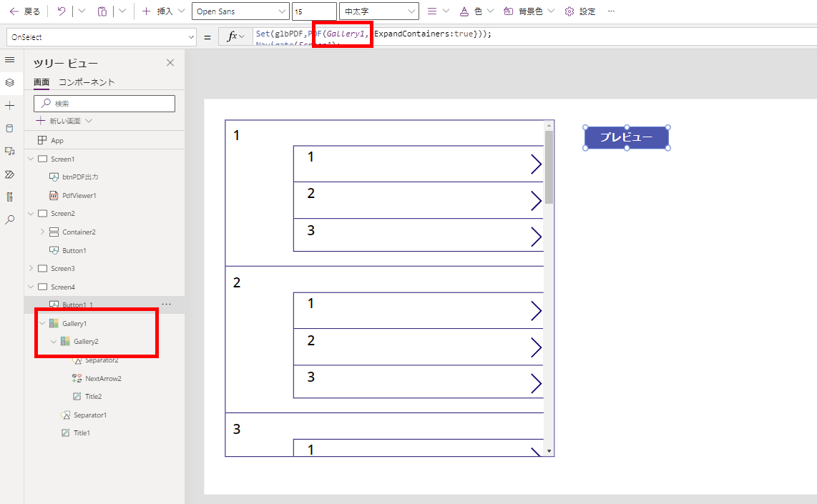Open the Search panel in sidebar
The image size is (817, 504).
tap(10, 219)
